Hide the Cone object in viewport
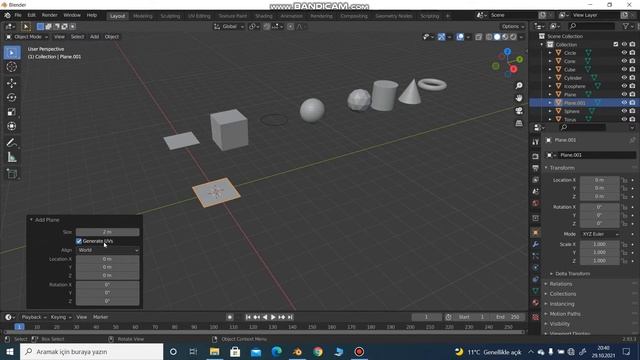640x360 pixels. [x=624, y=61]
